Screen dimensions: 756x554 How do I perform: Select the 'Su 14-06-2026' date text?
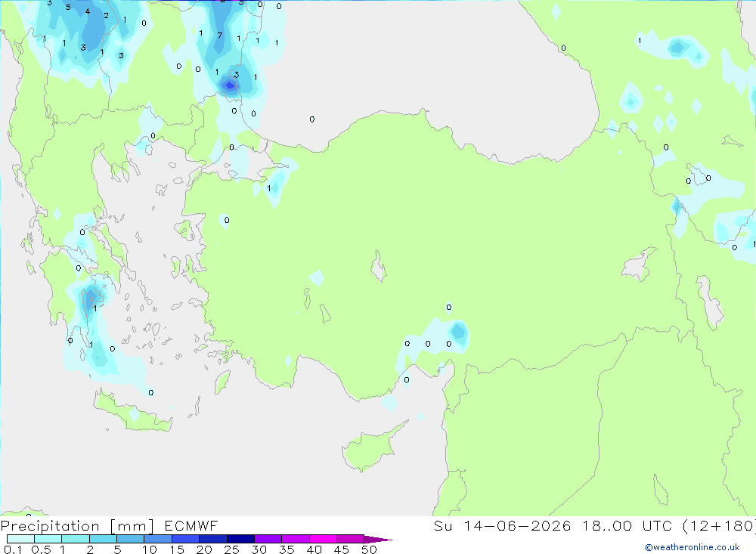502,525
